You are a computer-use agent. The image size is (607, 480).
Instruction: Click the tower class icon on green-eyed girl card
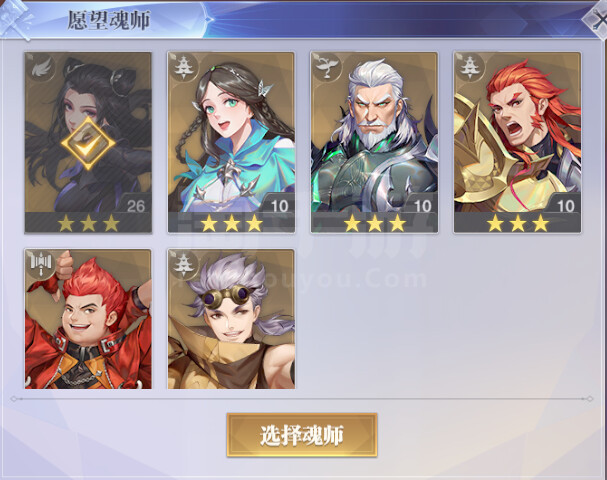click(x=182, y=67)
